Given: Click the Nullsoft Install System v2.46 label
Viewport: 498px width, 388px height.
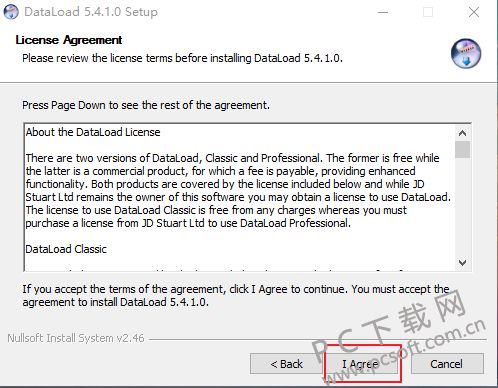Looking at the screenshot, I should pyautogui.click(x=76, y=338).
